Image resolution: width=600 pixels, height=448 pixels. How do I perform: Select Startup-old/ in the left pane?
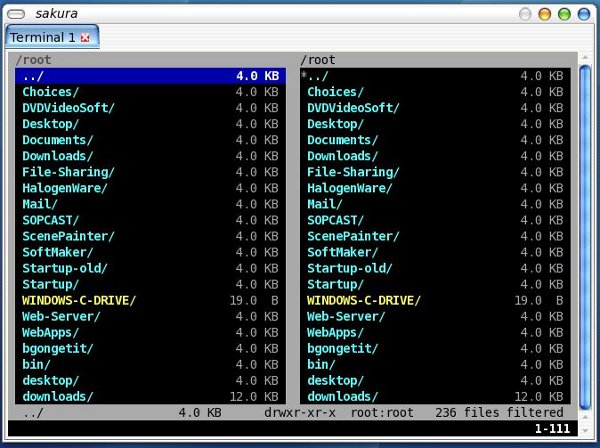(150, 269)
